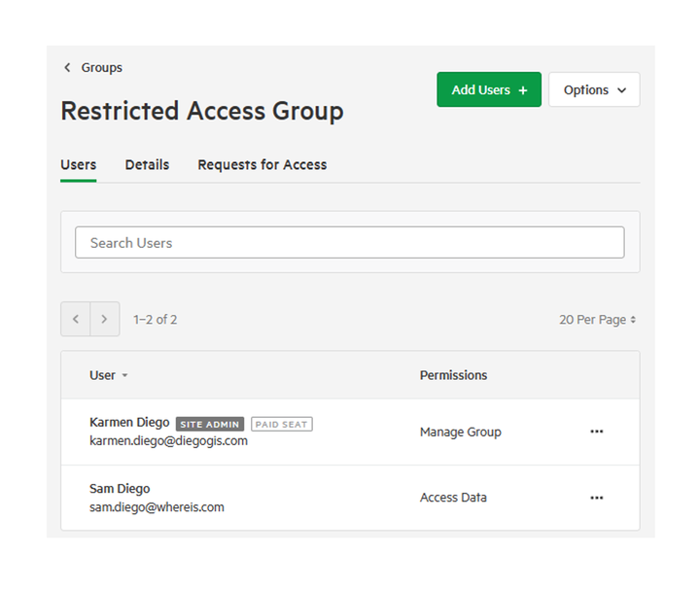Sort by the User column header

(x=109, y=375)
